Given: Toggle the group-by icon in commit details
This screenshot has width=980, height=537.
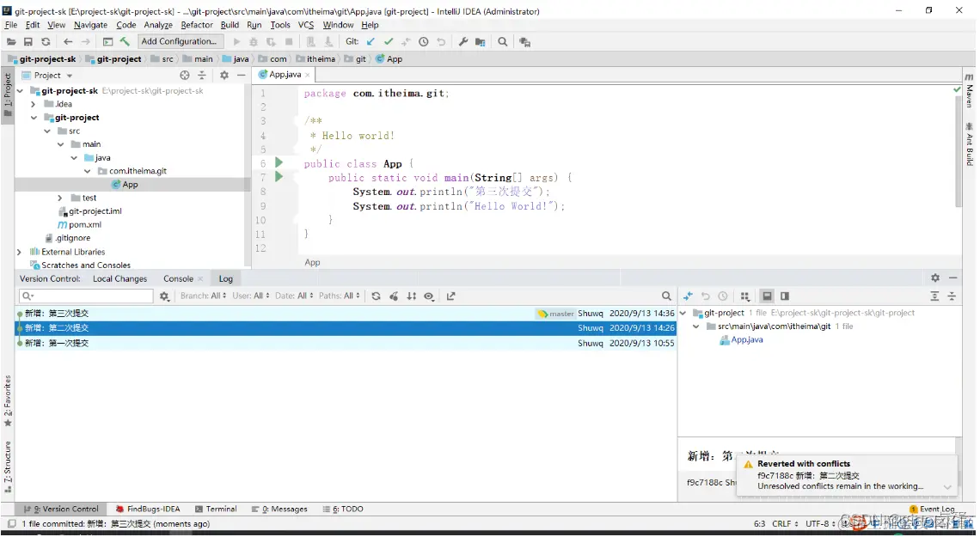Looking at the screenshot, I should 744,296.
